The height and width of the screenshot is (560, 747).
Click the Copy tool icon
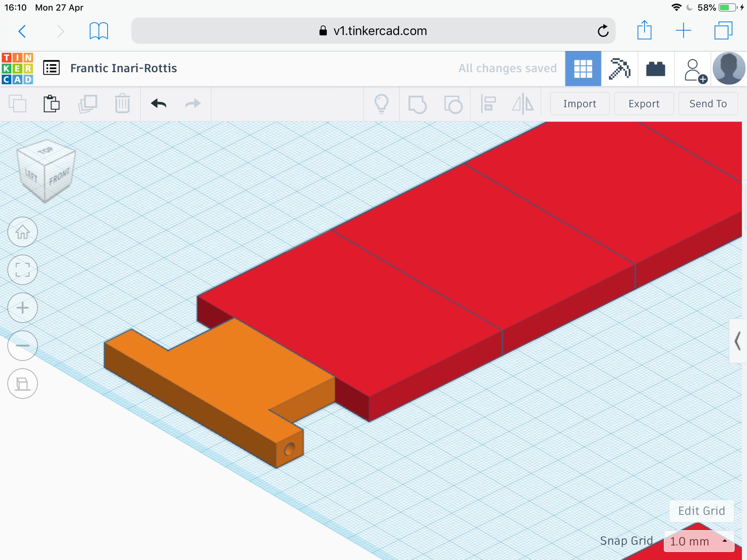point(18,104)
